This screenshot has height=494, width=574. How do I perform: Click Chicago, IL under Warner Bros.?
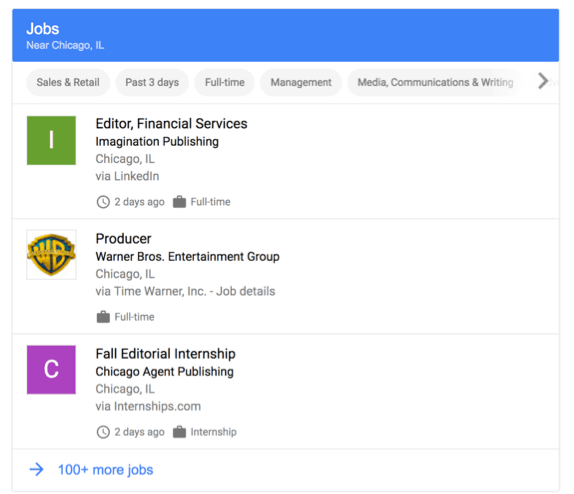(125, 274)
